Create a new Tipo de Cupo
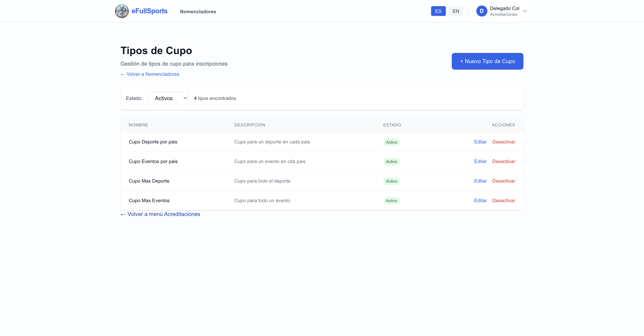Viewport: 644px width, 336px height. pos(487,61)
